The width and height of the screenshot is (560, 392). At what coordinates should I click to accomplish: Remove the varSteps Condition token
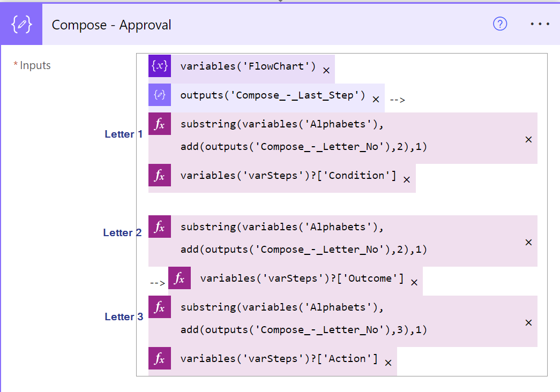(407, 180)
